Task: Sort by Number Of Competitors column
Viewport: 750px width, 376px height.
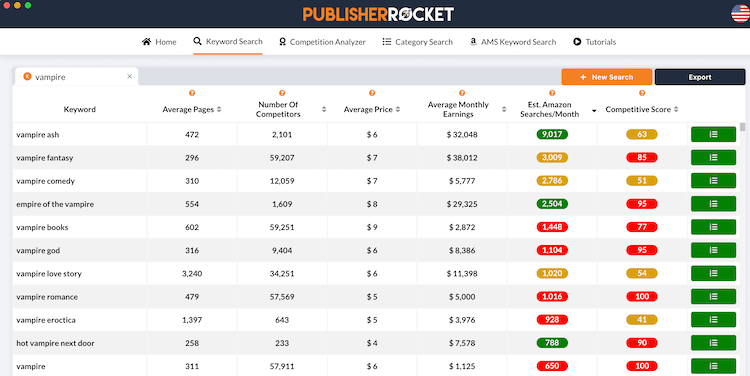Action: pyautogui.click(x=324, y=109)
